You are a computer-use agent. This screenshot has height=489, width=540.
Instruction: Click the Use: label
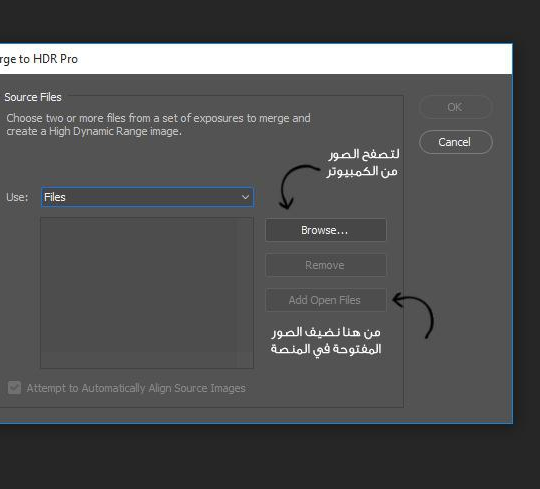[17, 197]
